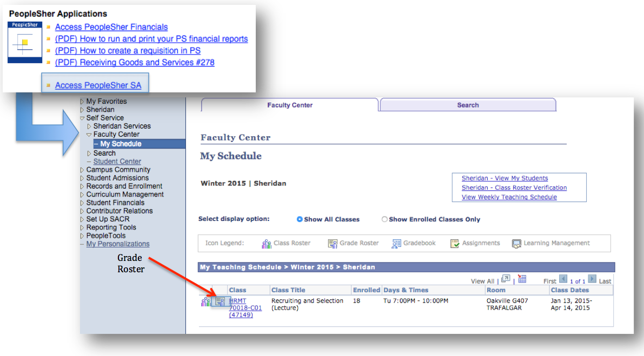Click the Room column header
644x356 pixels.
tap(496, 291)
